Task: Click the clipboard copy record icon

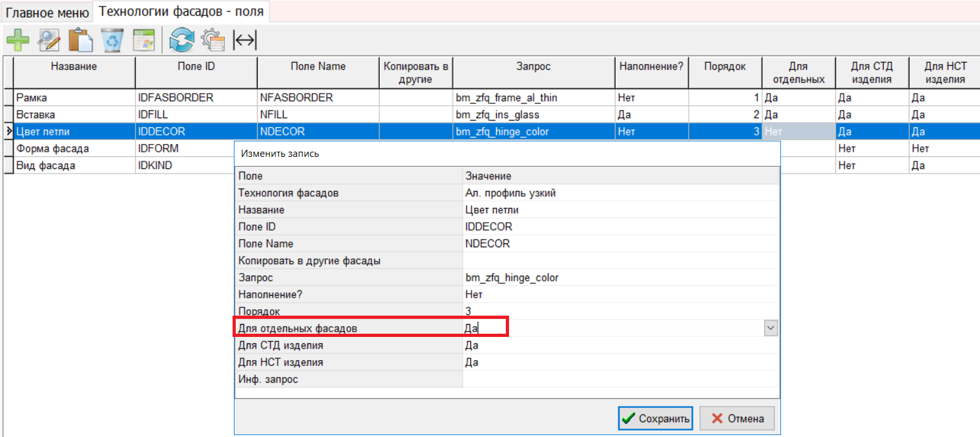Action: click(x=81, y=40)
